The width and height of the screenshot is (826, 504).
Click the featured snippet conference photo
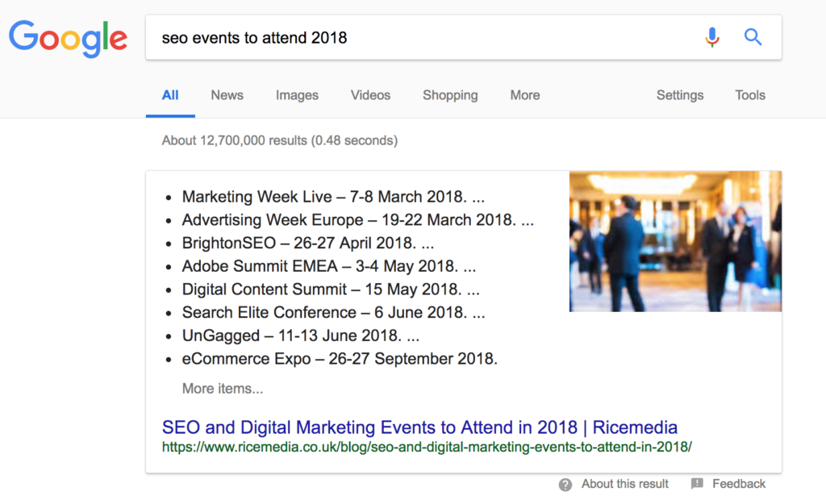tap(675, 241)
